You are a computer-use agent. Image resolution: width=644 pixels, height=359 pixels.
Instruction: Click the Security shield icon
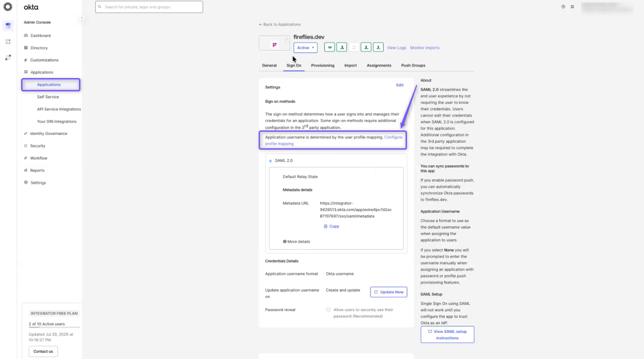click(26, 146)
